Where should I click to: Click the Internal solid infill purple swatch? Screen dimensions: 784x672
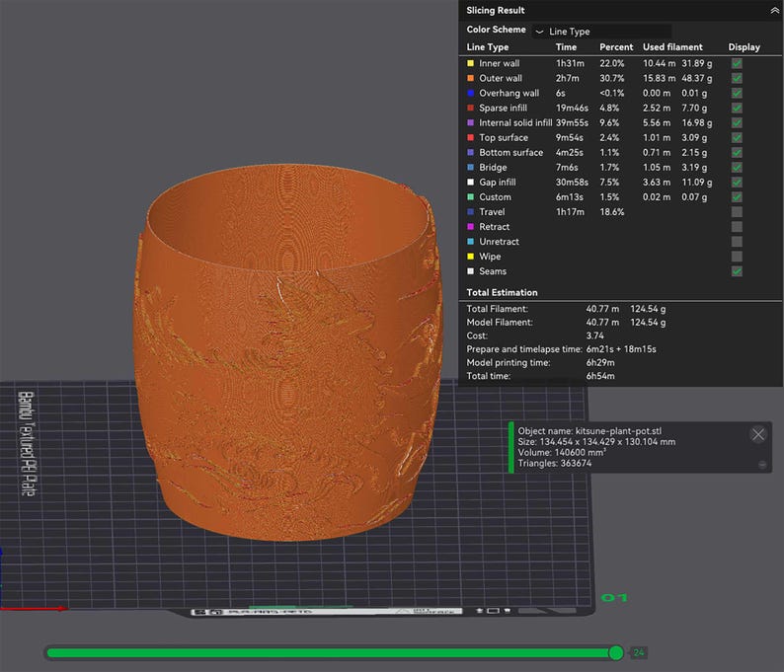pos(471,123)
